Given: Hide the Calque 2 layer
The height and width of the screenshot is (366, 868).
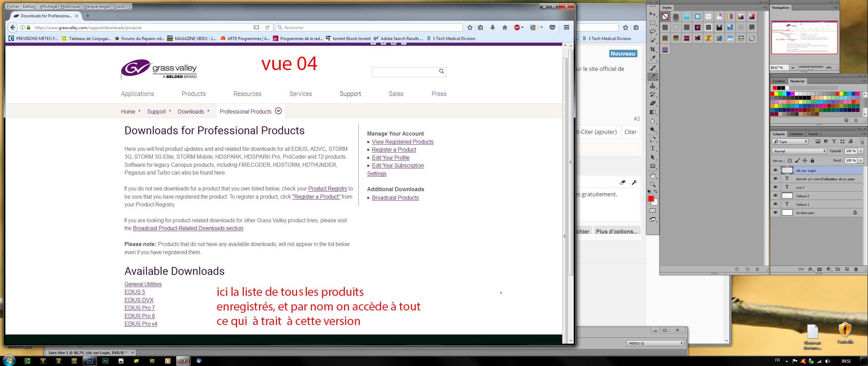Looking at the screenshot, I should (x=775, y=196).
